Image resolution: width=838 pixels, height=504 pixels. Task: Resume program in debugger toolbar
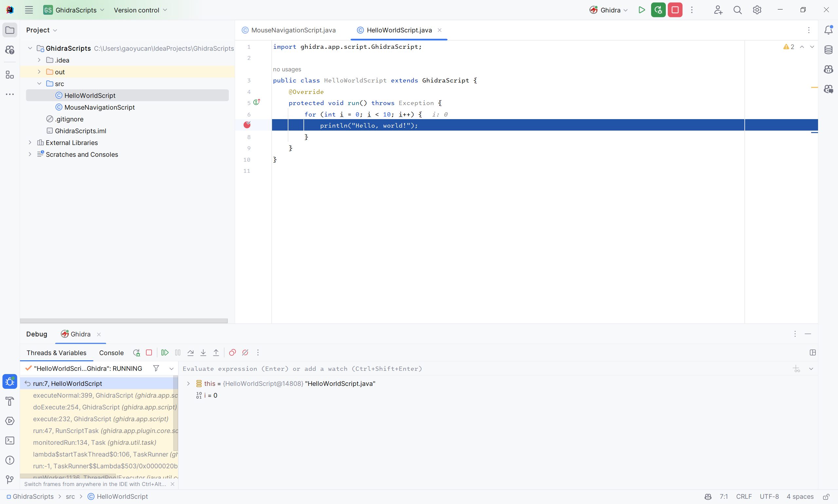click(x=165, y=352)
